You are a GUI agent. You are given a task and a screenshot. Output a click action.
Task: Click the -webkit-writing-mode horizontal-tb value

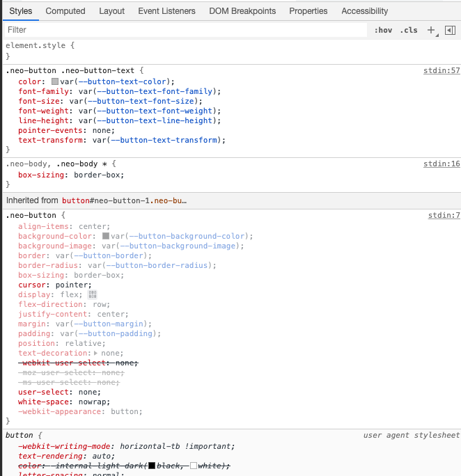150,446
